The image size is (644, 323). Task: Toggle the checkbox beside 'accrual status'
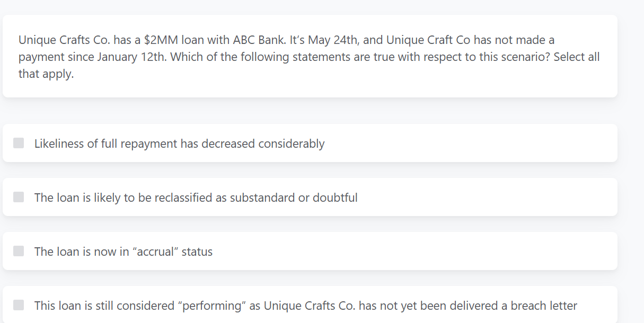tap(18, 251)
